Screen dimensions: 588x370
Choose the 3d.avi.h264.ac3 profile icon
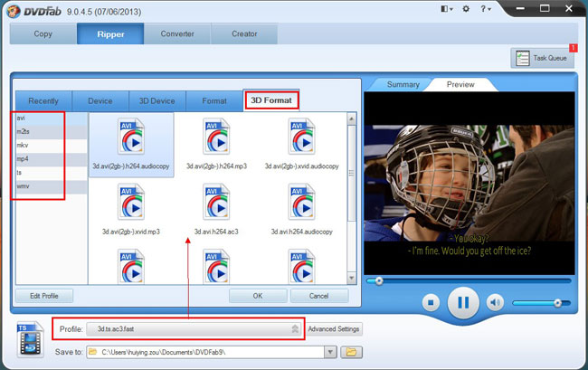click(216, 202)
